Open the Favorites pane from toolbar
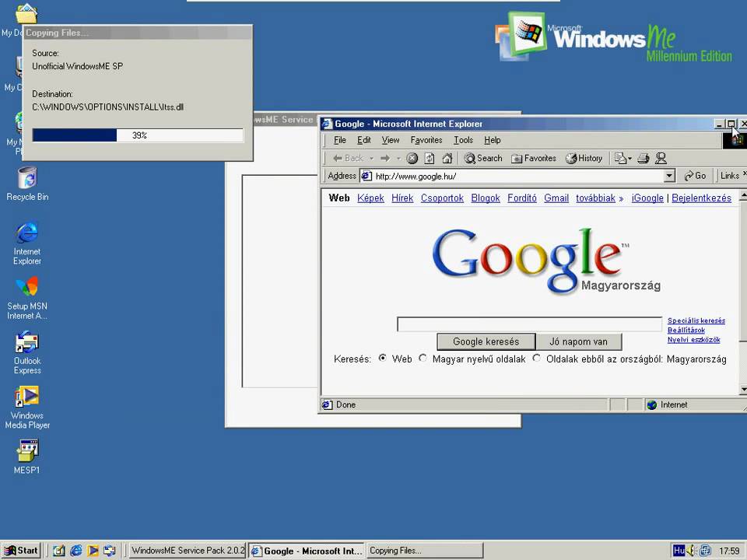This screenshot has height=560, width=747. 533,158
